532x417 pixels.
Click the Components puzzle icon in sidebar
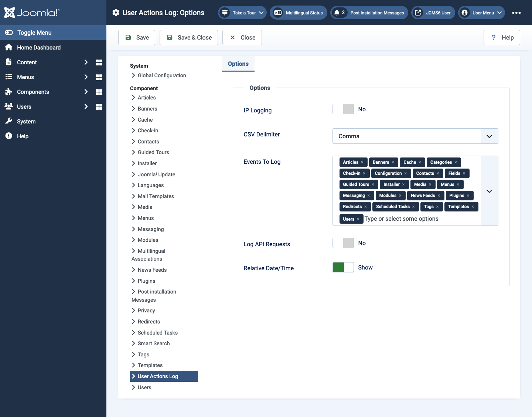click(9, 92)
